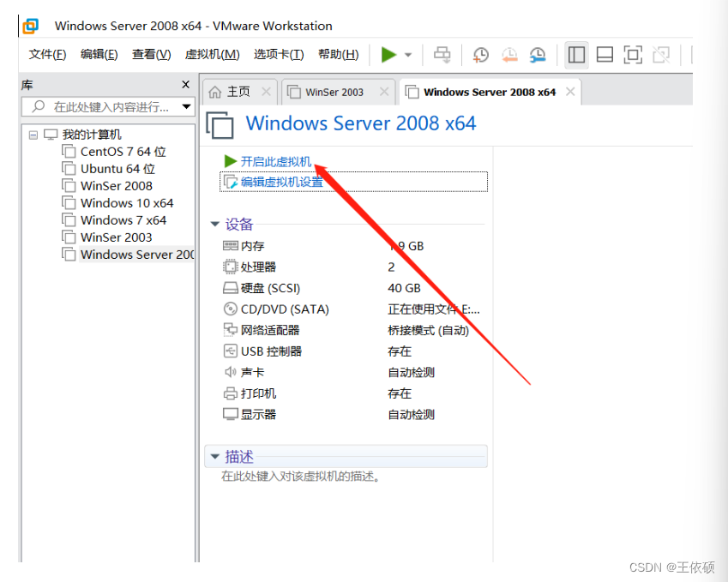Open the 选项卡(T) menu
728x582 pixels.
(279, 54)
